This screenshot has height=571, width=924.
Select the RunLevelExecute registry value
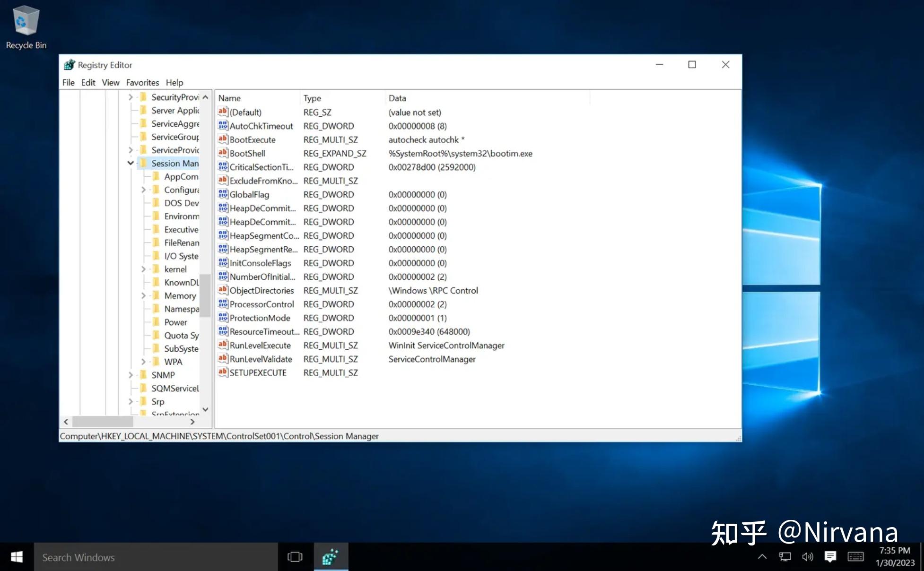(x=260, y=345)
